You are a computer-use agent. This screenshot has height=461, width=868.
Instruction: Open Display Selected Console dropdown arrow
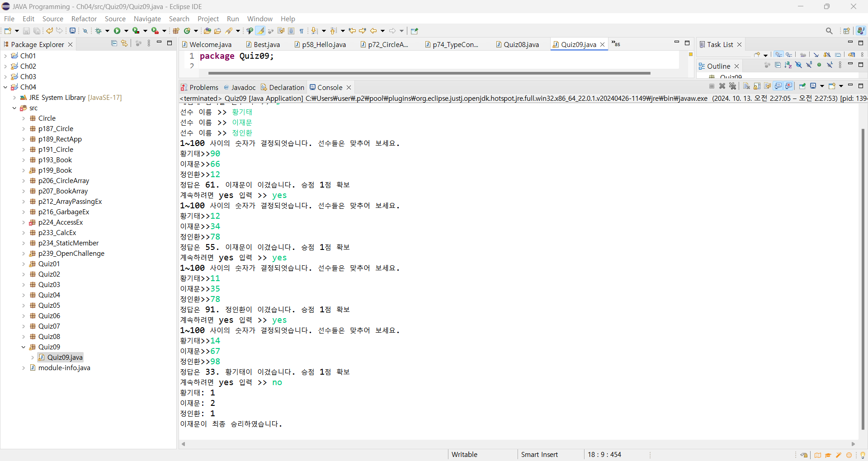(822, 86)
